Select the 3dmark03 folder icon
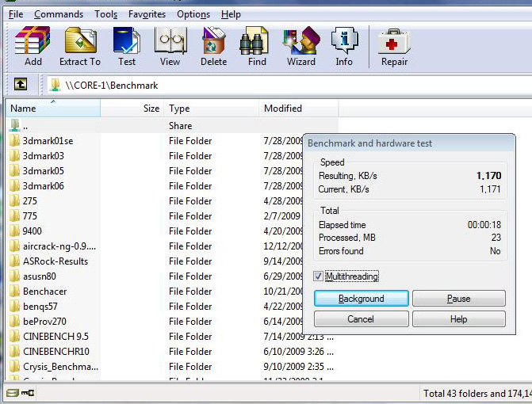The height and width of the screenshot is (404, 532). 14,155
